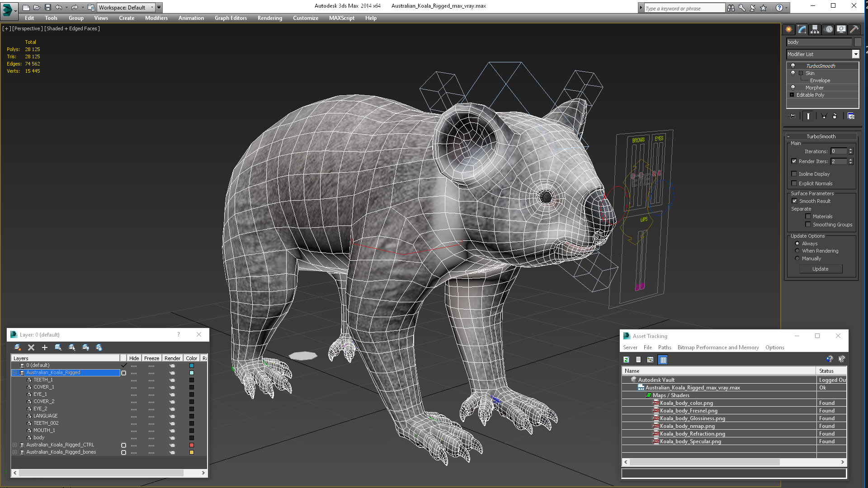This screenshot has width=868, height=488.
Task: Click Delete layer X icon
Action: (31, 347)
